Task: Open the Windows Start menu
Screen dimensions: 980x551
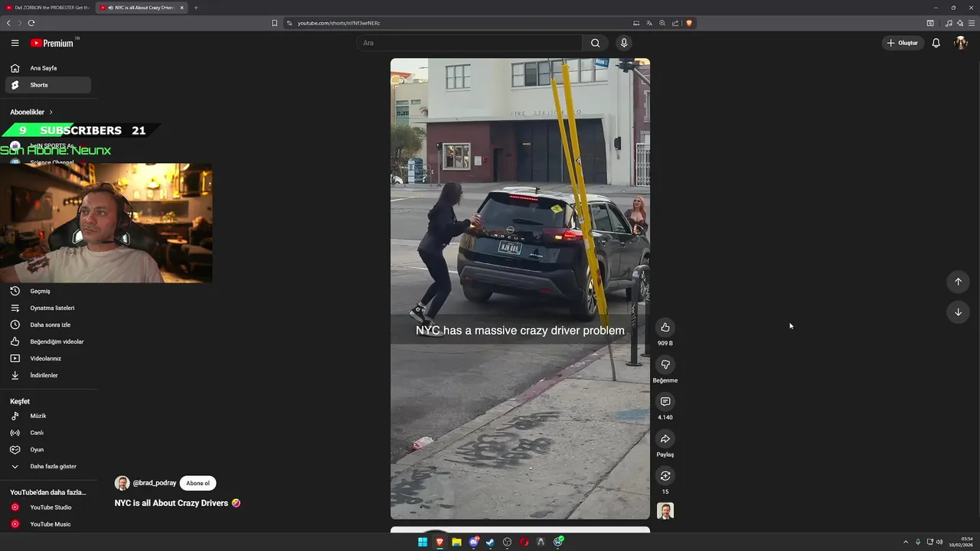Action: point(423,542)
